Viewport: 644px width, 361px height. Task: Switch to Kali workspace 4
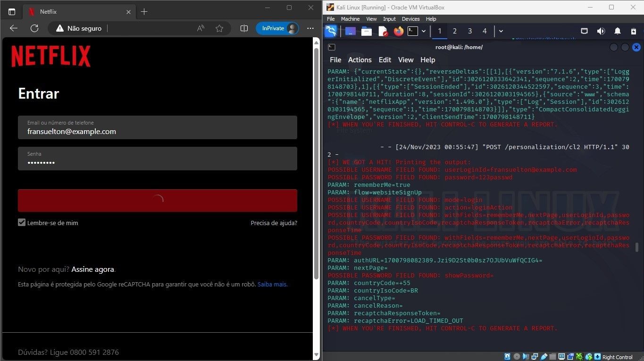point(485,31)
